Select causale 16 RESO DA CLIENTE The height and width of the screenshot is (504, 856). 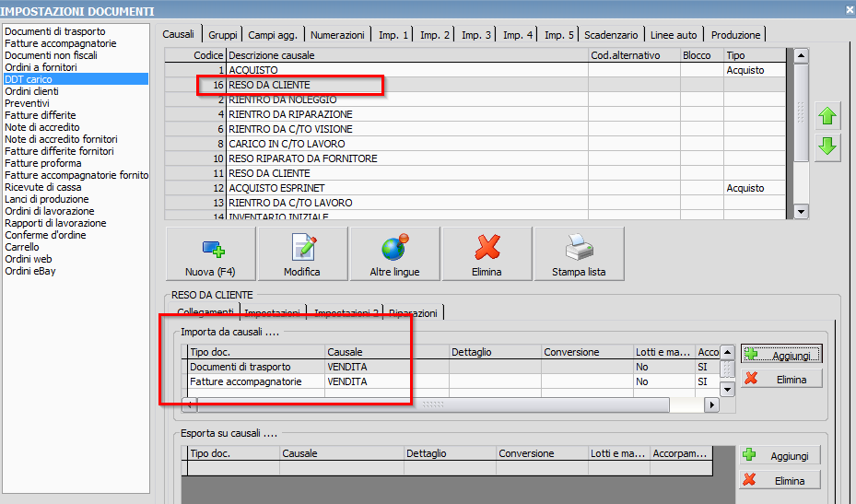pos(475,85)
